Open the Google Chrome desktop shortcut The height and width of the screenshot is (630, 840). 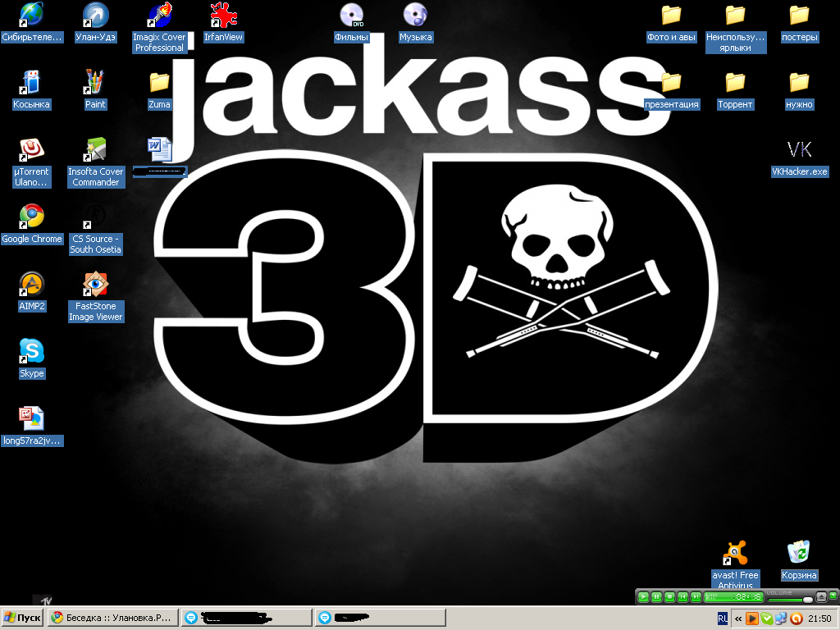(32, 217)
